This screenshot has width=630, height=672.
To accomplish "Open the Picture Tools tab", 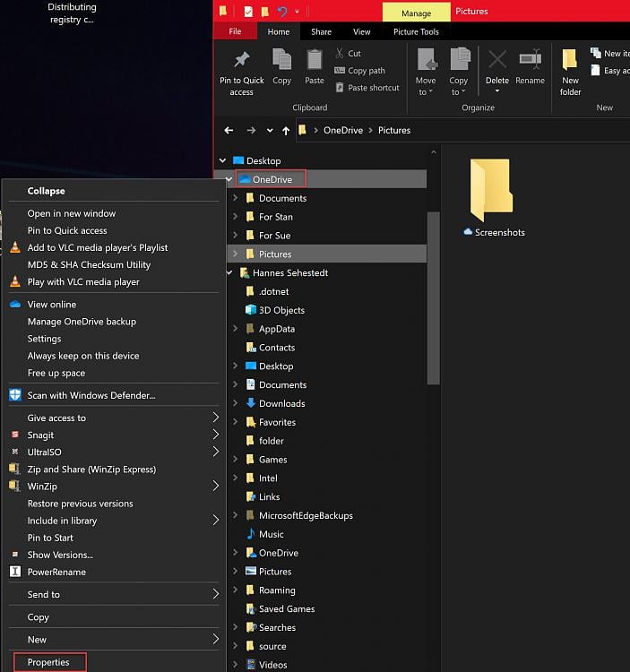I will [x=416, y=31].
